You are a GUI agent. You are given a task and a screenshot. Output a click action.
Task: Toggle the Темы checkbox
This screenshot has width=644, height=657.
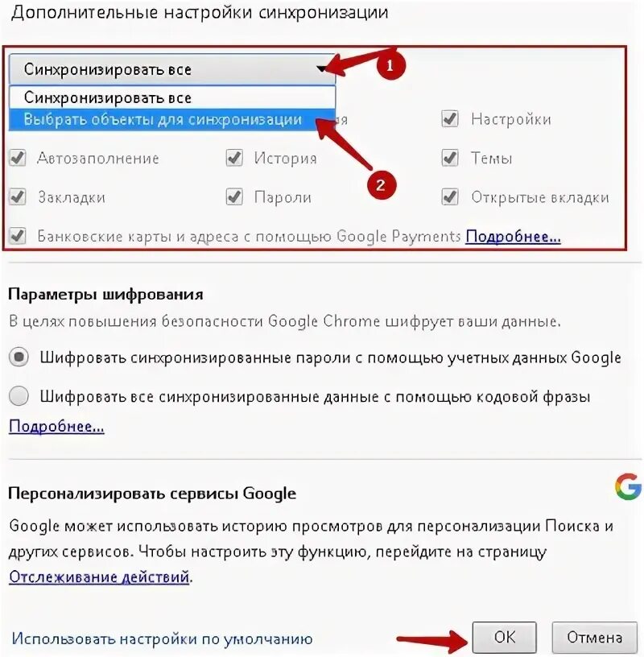click(x=450, y=158)
